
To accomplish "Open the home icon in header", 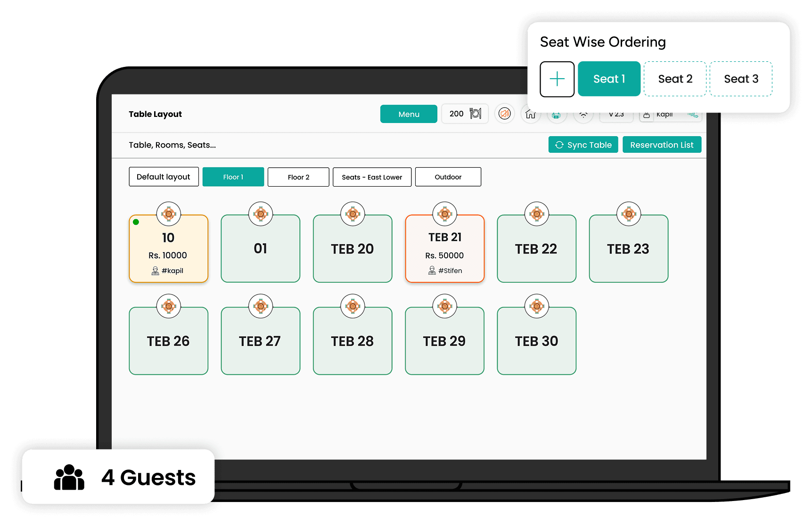I will tap(531, 115).
